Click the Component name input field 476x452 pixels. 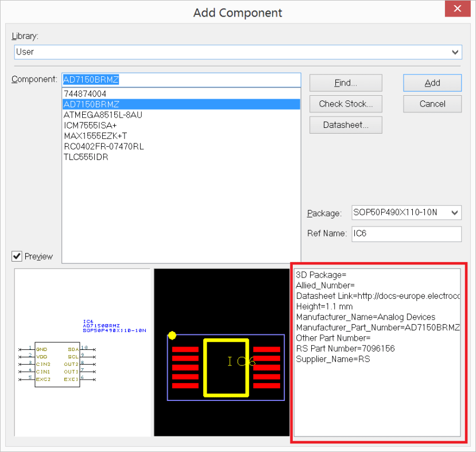tap(181, 80)
